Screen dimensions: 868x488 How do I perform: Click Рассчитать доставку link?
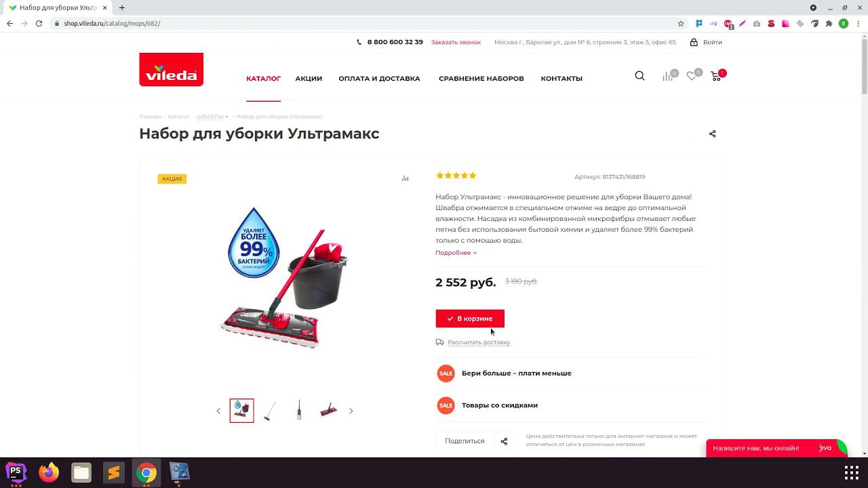479,342
